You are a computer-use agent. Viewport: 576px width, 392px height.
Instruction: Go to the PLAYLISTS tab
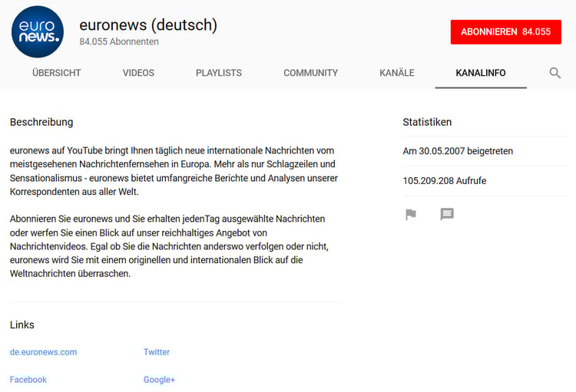[x=219, y=73]
